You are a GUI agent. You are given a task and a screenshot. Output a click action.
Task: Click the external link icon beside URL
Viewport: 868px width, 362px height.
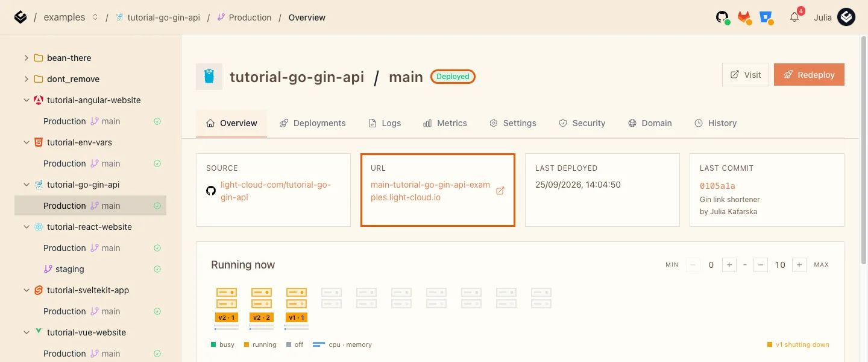500,191
